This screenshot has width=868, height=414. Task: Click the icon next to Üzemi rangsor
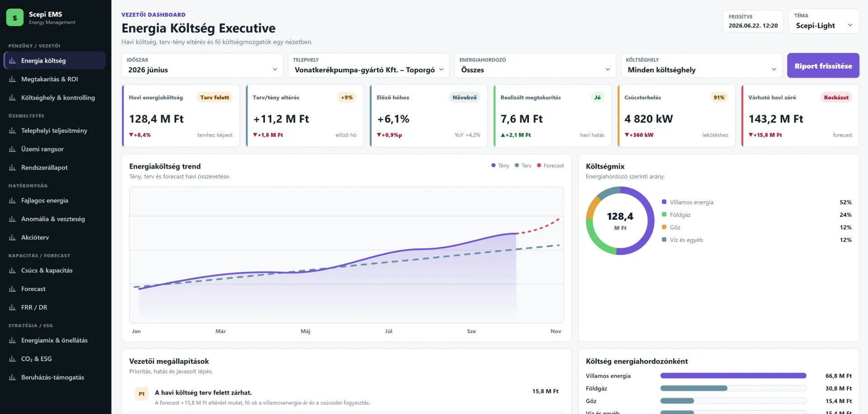[13, 149]
